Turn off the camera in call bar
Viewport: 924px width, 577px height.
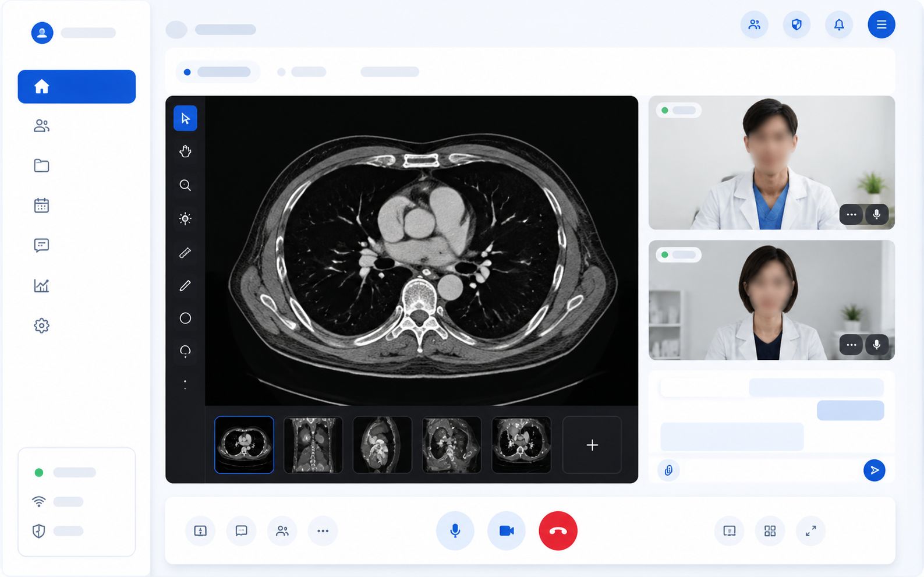(x=507, y=531)
